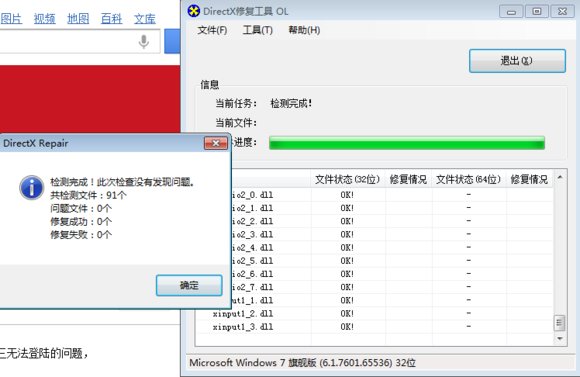Open the 文件(F) menu
Viewport: 580px width, 377px height.
click(x=212, y=30)
